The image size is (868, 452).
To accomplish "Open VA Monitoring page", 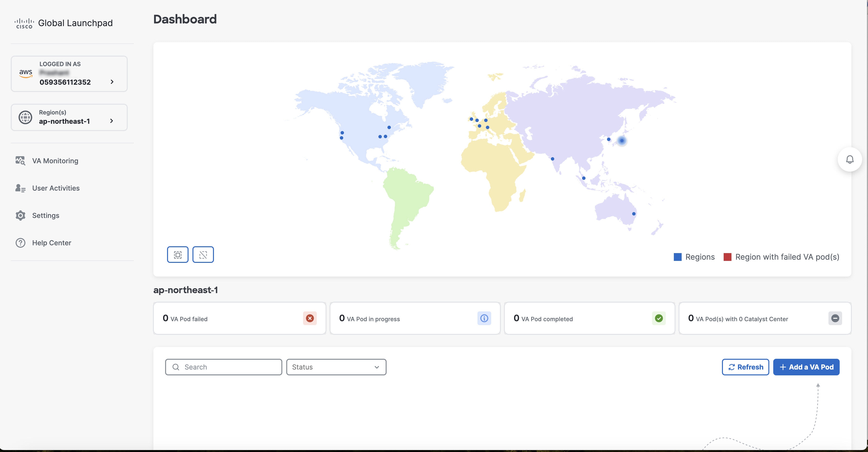I will click(x=55, y=161).
